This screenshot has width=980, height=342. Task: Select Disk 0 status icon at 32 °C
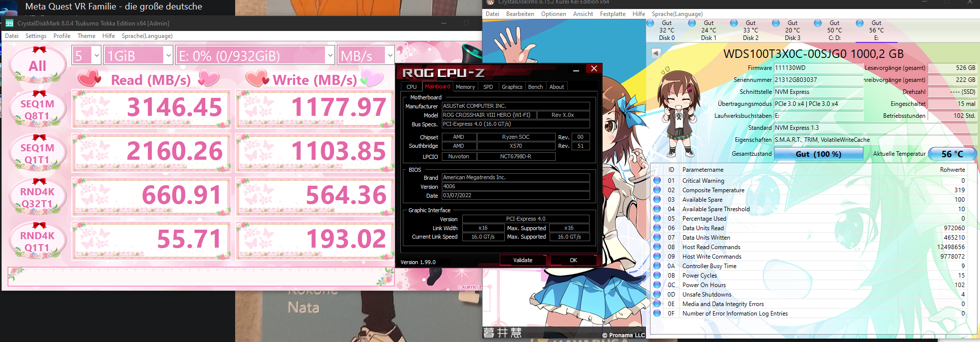(x=650, y=23)
